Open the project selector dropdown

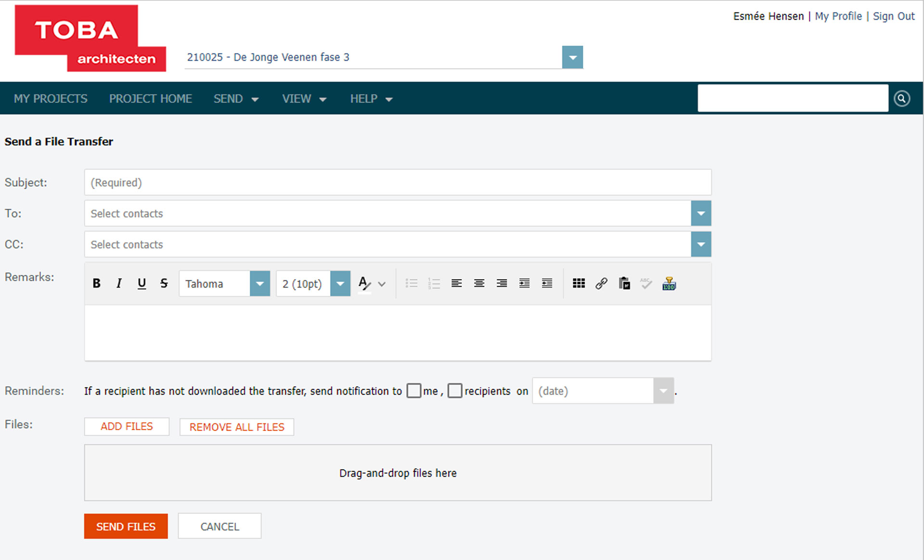(x=572, y=57)
